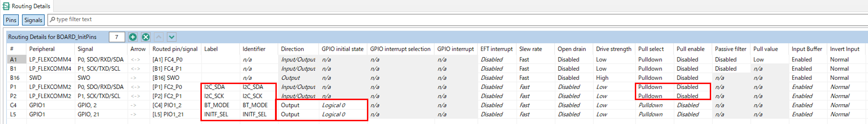This screenshot has height=124, width=868.
Task: Click the green add row plus icon
Action: [x=133, y=37]
